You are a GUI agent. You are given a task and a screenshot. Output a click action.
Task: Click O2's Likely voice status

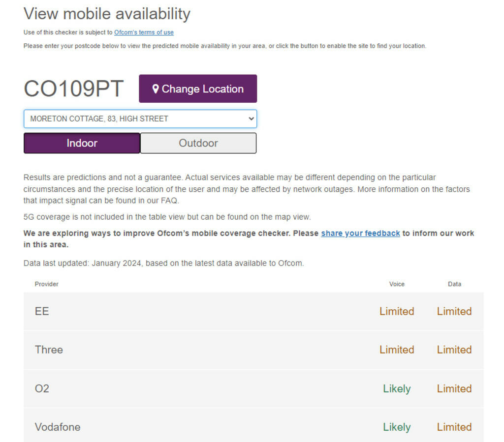point(397,388)
